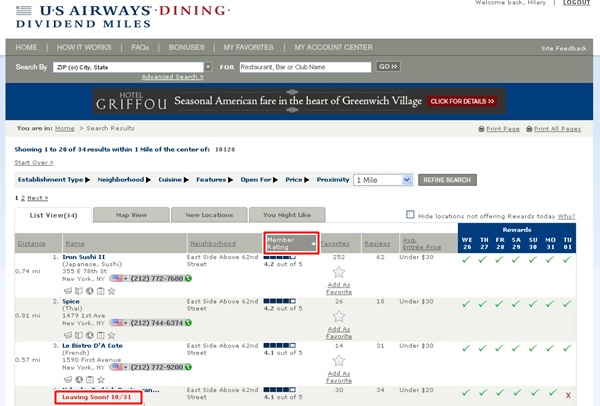Click the printer icon beside Print Page
The image size is (600, 406).
(x=481, y=129)
